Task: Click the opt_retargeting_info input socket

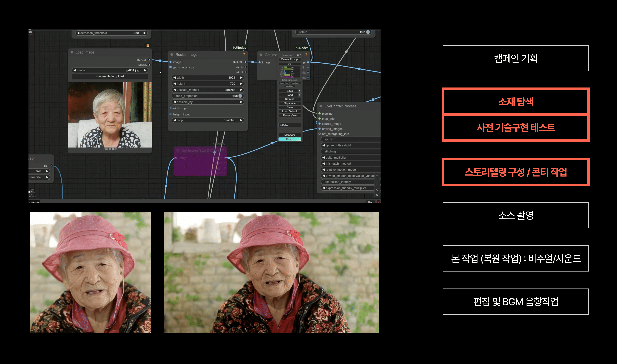Action: pyautogui.click(x=320, y=134)
